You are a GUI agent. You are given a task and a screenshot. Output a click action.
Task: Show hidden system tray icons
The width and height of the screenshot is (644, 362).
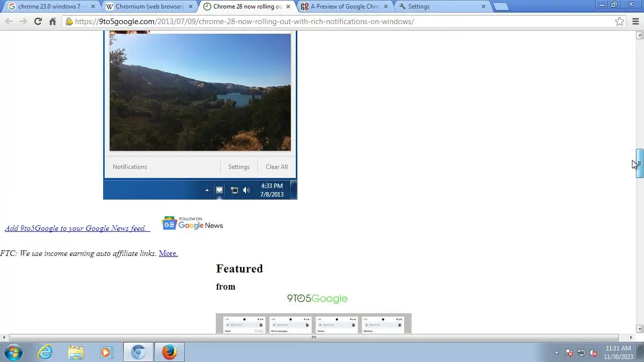(x=556, y=352)
